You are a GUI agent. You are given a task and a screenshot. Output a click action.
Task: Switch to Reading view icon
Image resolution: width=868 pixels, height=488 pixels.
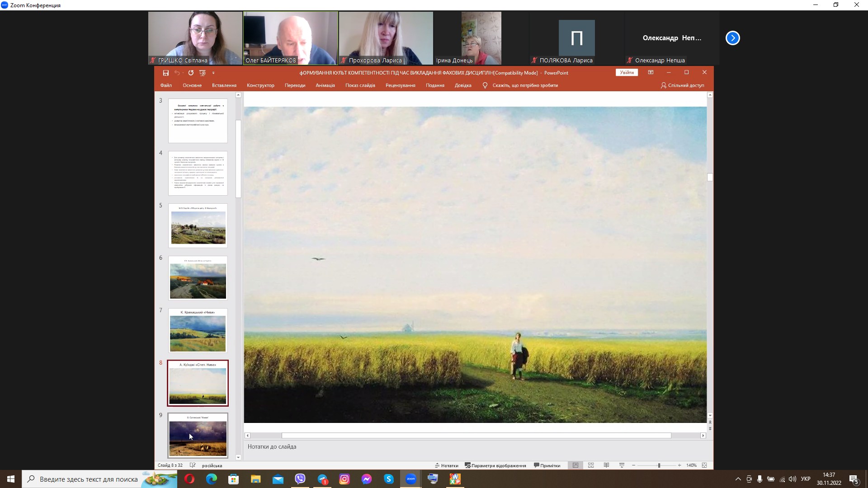[x=606, y=465]
